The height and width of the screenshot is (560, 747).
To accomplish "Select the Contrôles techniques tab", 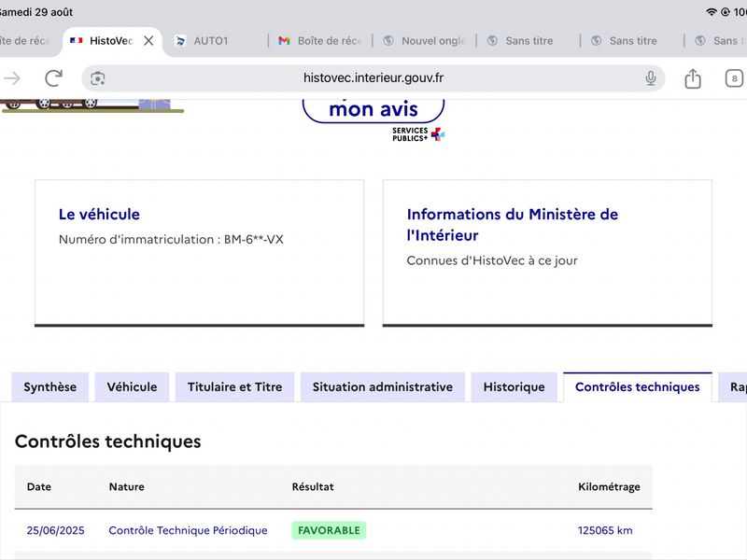I will 638,387.
